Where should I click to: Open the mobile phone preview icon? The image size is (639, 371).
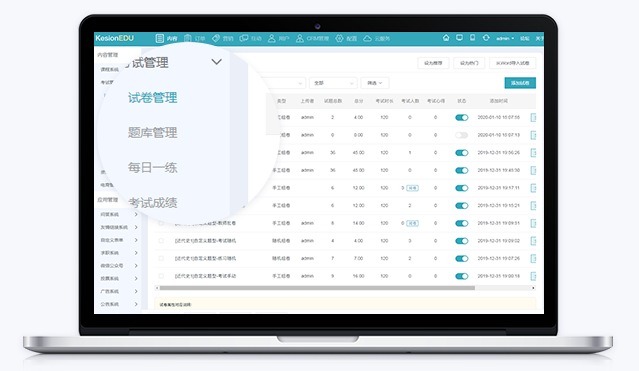[472, 38]
